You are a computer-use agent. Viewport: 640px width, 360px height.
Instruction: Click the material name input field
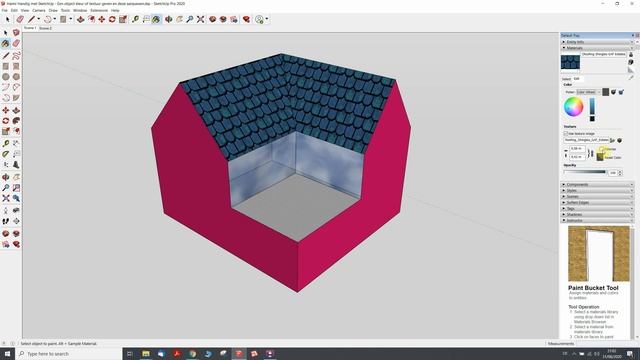604,54
